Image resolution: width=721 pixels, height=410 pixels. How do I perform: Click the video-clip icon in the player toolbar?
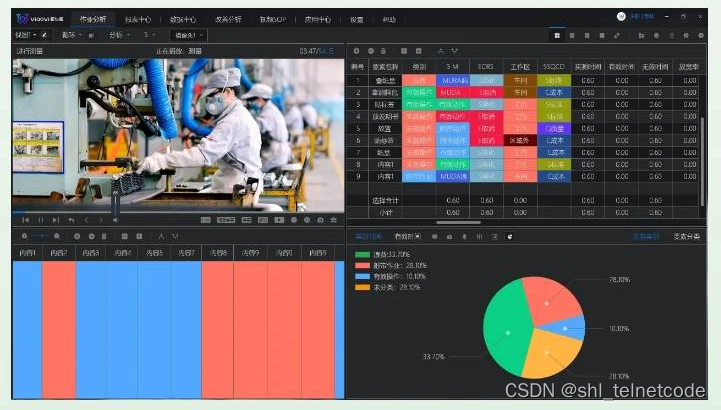click(x=279, y=220)
